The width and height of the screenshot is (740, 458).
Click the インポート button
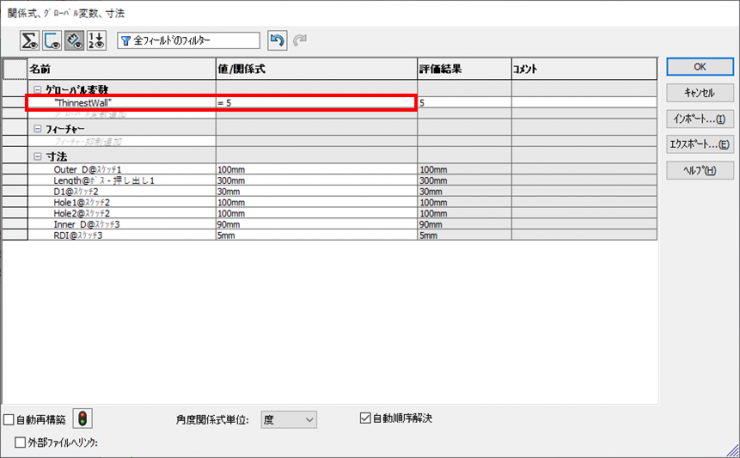pos(698,118)
